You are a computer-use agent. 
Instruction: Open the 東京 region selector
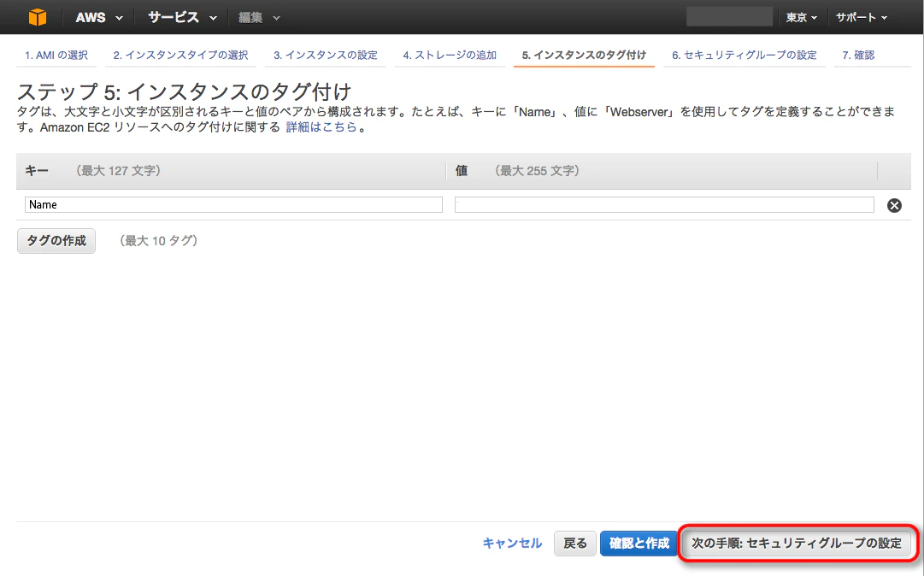pos(802,18)
